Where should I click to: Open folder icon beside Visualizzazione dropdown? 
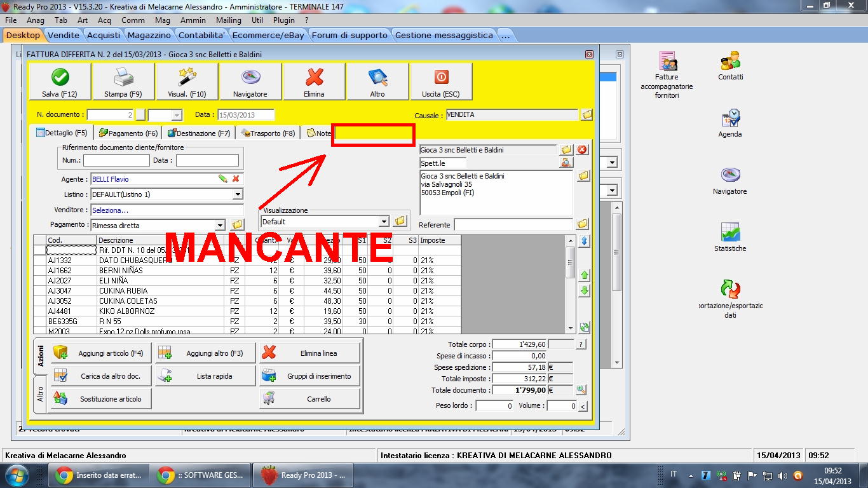(x=400, y=221)
